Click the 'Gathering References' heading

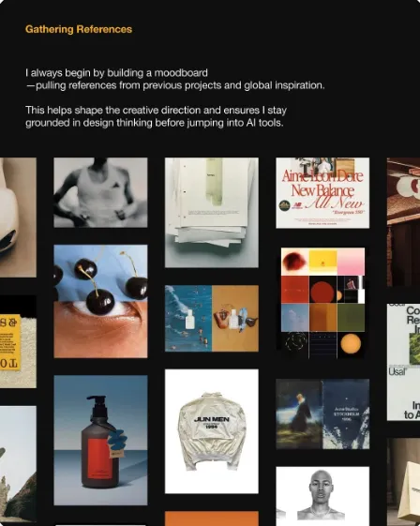[x=79, y=29]
